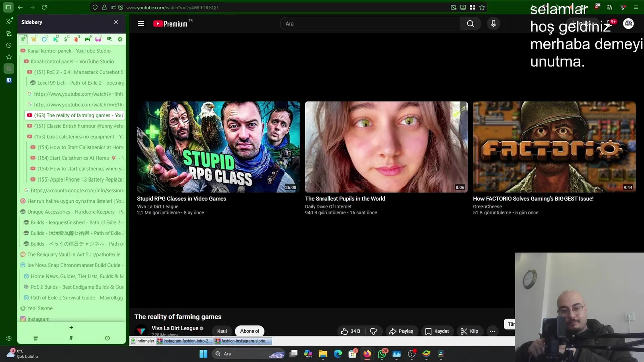
Task: Select the 'Yeni Sekme' tab in Sidebery
Action: click(x=71, y=308)
